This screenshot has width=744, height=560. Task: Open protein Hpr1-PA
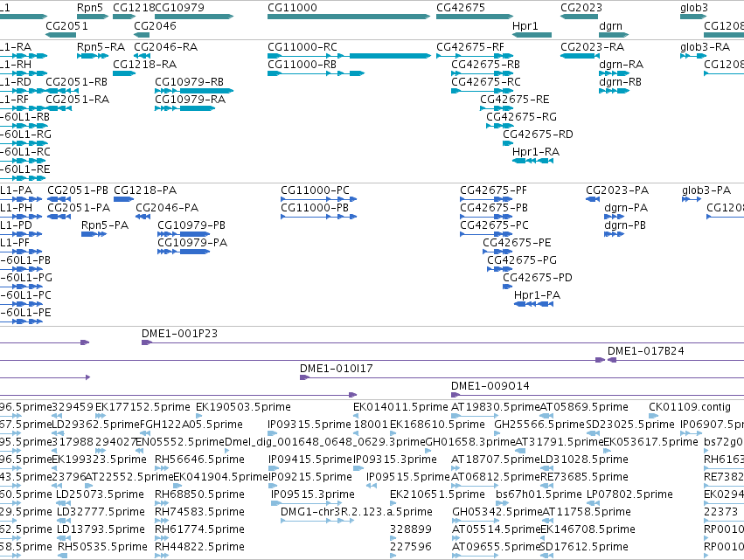click(x=537, y=295)
